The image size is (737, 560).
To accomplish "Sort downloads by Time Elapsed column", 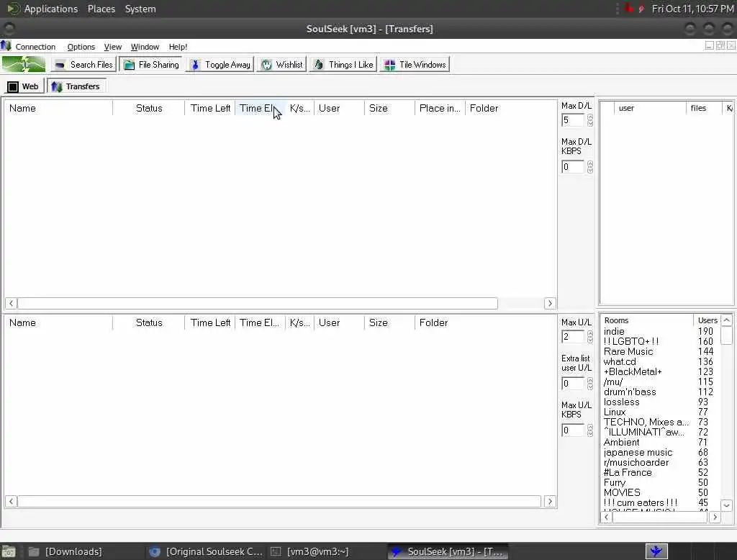I will pos(260,108).
